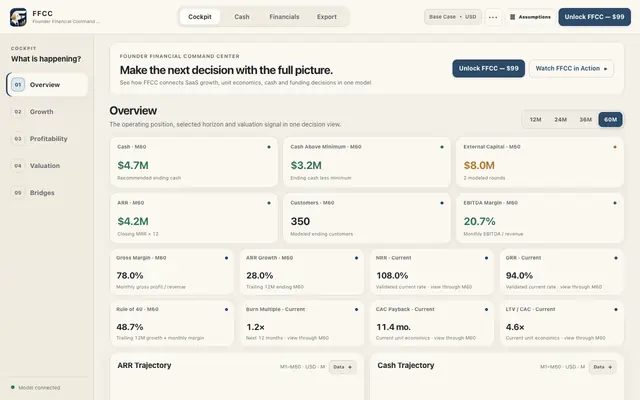Click the dot on Burn Multiple card

[x=356, y=309]
